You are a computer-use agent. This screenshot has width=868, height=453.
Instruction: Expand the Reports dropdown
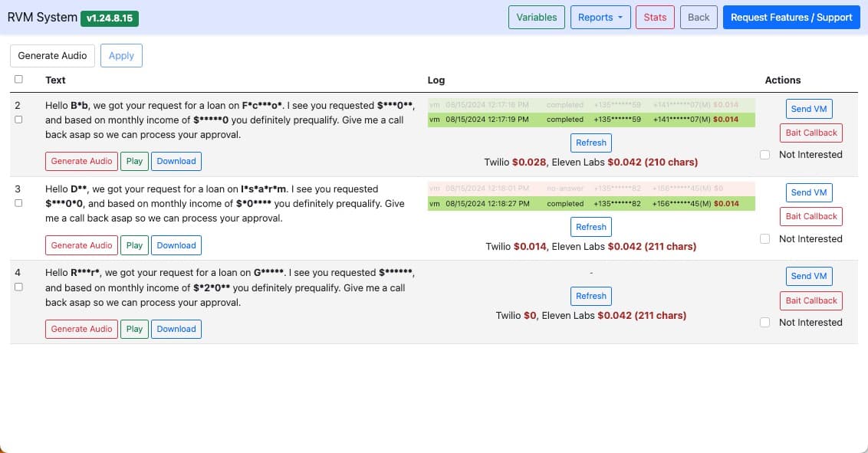pyautogui.click(x=600, y=17)
